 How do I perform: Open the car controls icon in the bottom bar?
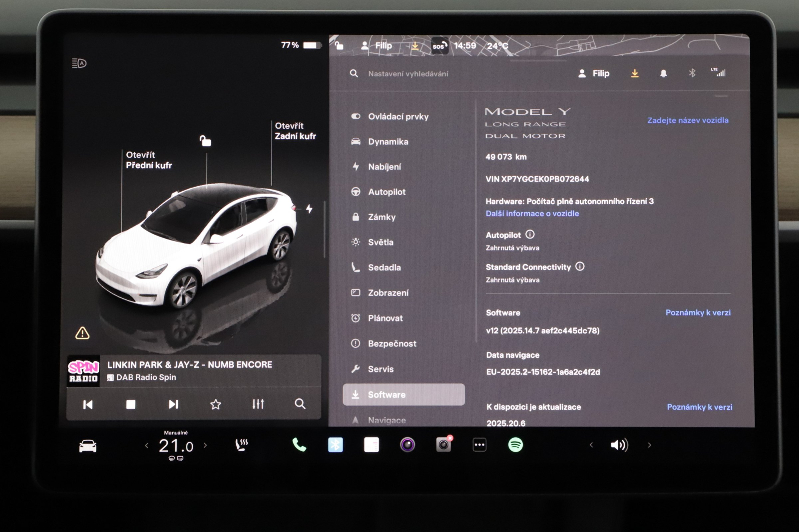coord(88,446)
